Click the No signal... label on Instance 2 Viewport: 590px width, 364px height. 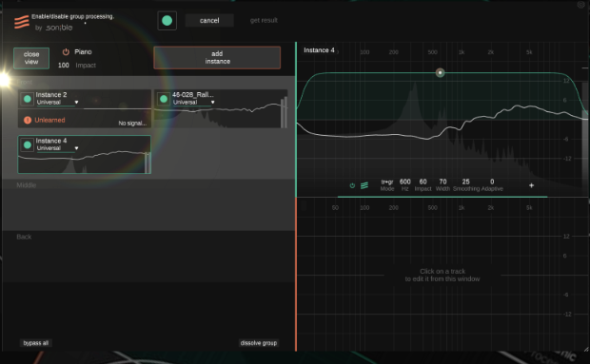tap(132, 124)
